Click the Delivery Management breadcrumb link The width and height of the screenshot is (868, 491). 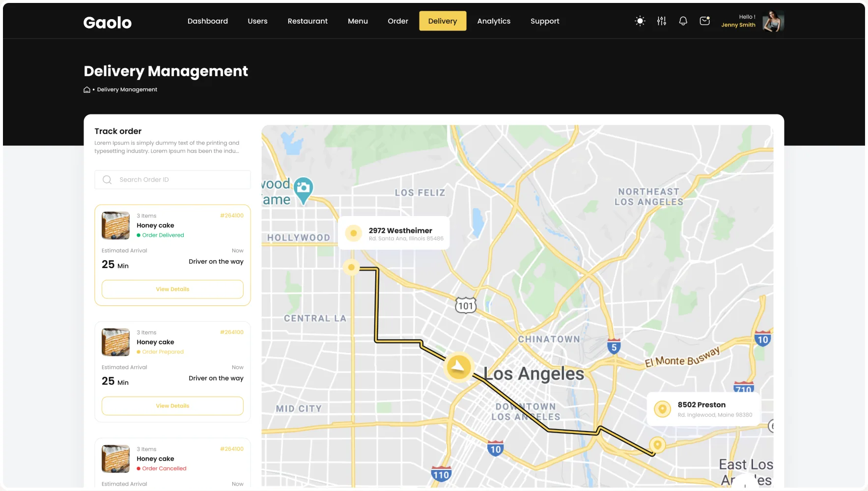tap(127, 89)
